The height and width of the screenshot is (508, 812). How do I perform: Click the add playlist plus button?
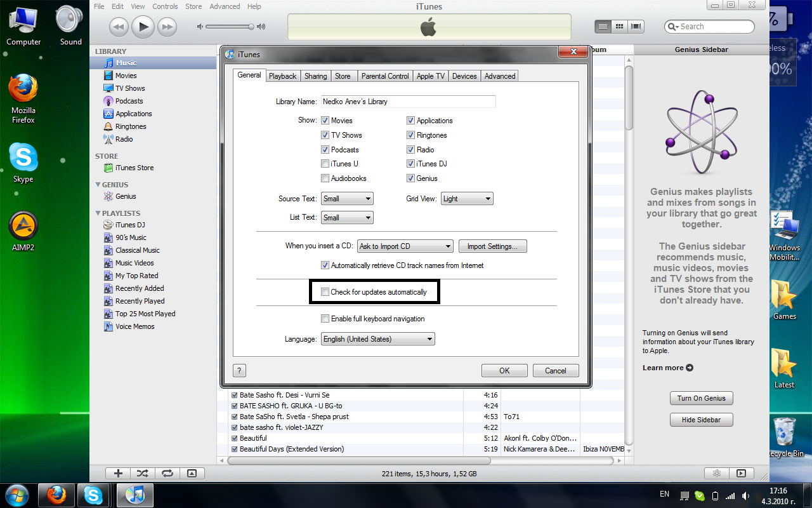pyautogui.click(x=118, y=473)
